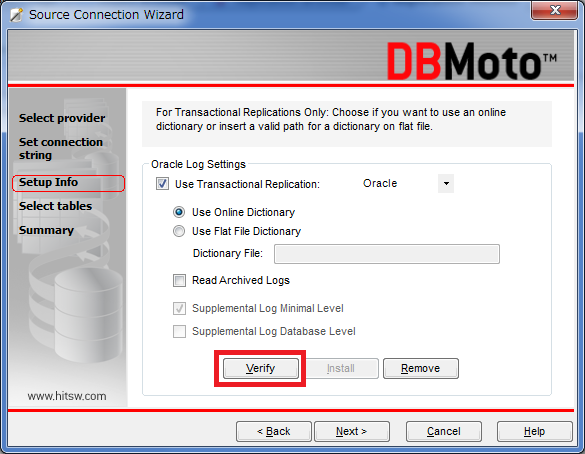Select Use Online Dictionary radio button
Image resolution: width=585 pixels, height=454 pixels.
pyautogui.click(x=179, y=212)
